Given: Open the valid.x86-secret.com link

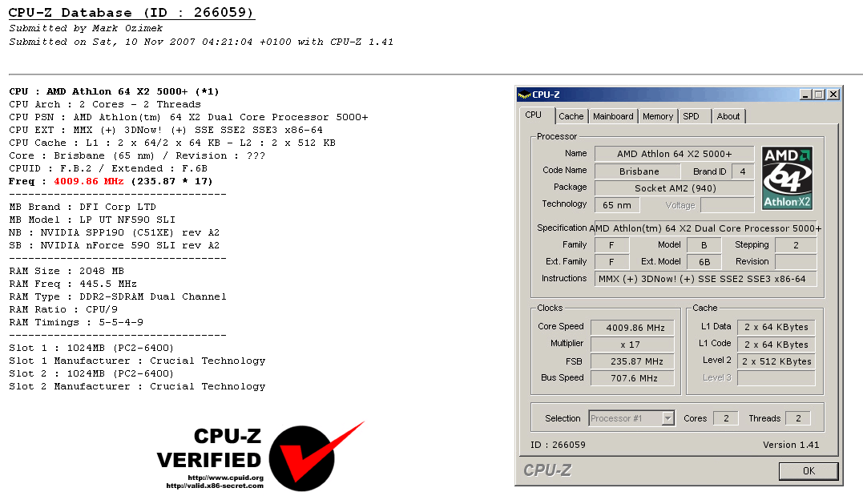Looking at the screenshot, I should (x=214, y=486).
